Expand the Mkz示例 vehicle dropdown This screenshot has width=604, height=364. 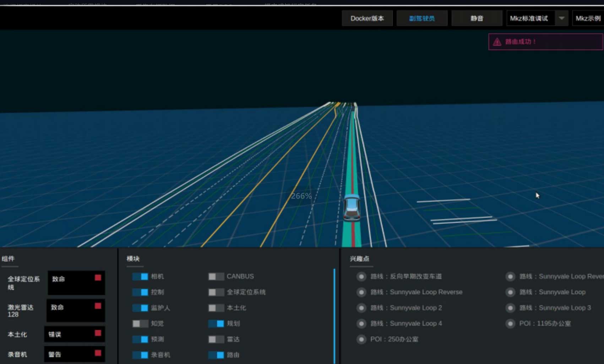[x=588, y=18]
